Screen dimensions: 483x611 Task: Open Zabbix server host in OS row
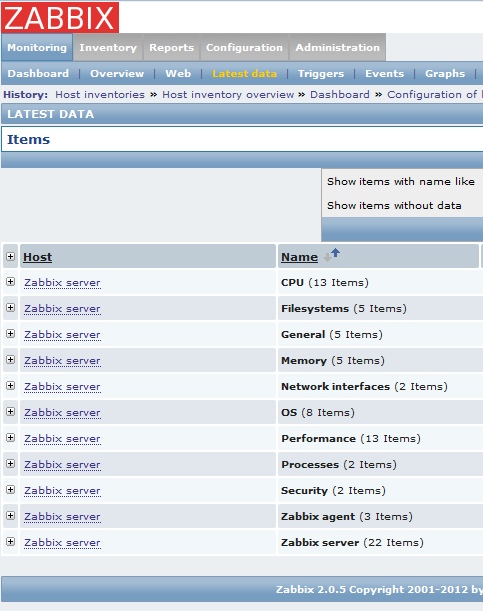coord(62,413)
